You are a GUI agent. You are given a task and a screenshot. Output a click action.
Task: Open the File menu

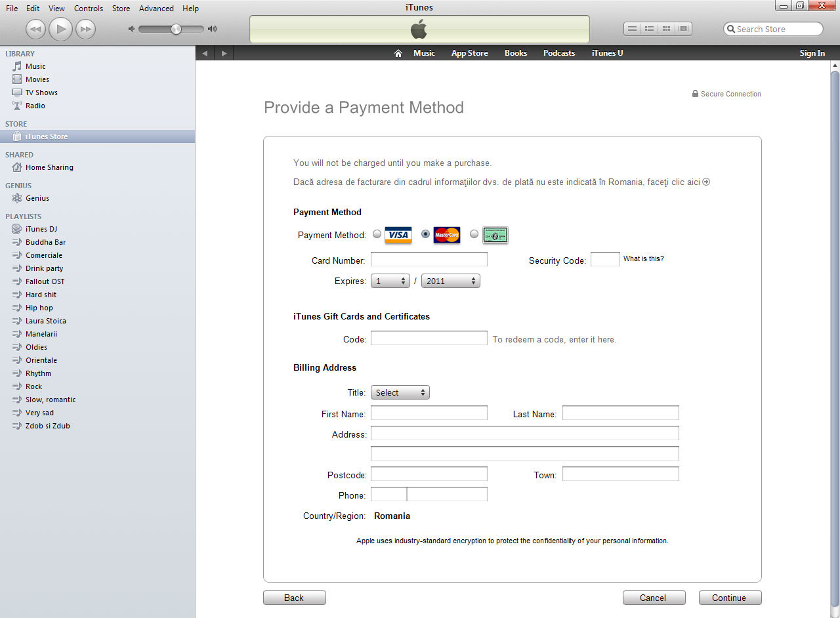click(12, 9)
